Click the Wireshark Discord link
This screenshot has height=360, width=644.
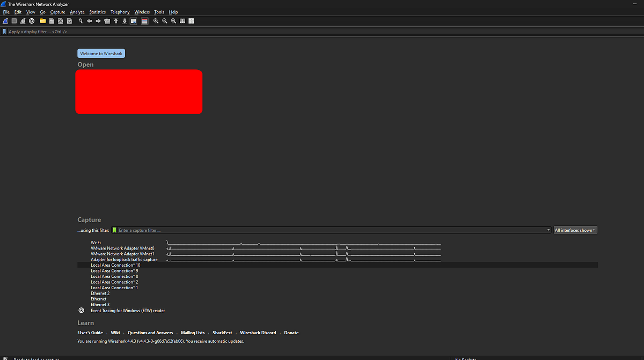tap(258, 332)
